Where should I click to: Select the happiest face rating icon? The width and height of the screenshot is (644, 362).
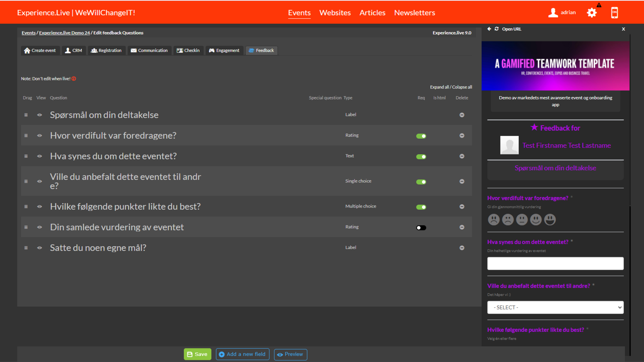point(550,220)
